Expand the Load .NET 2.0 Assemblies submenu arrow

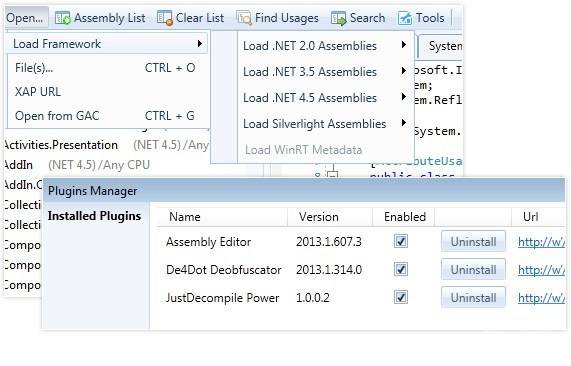[x=403, y=45]
